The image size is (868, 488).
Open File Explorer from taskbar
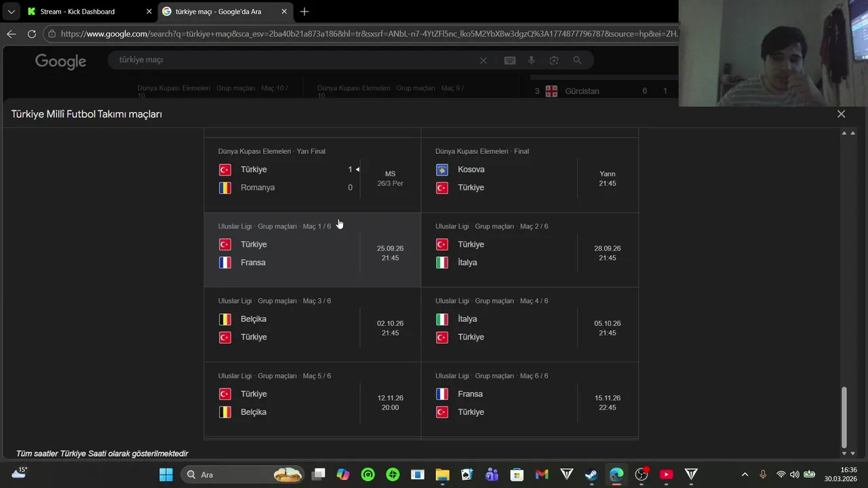442,474
